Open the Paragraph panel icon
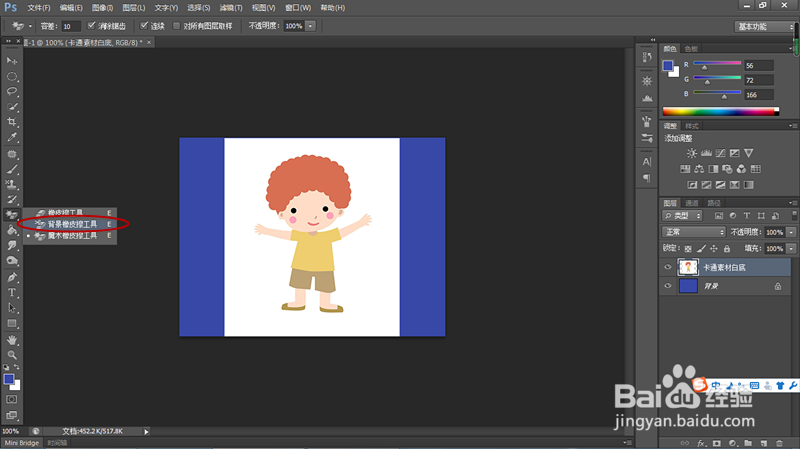800x449 pixels. coord(647,178)
